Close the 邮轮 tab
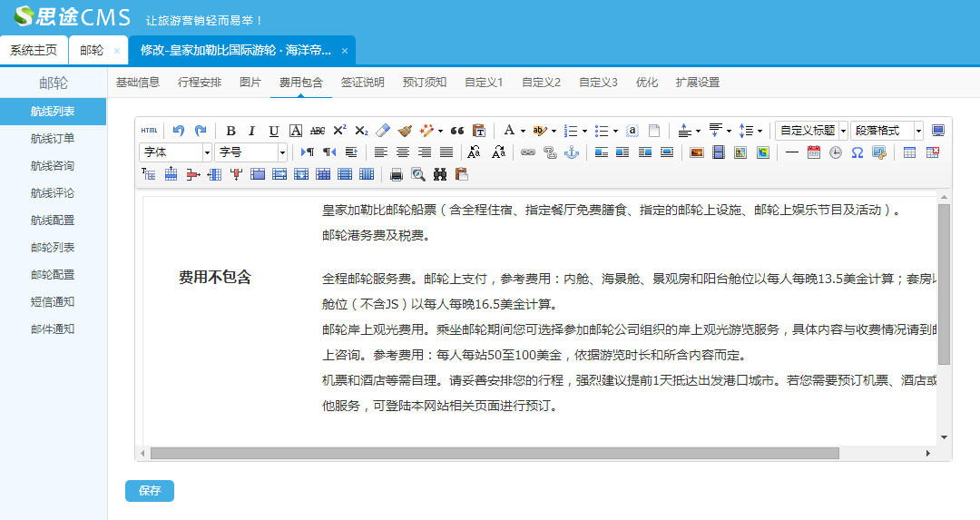980x520 pixels. point(117,51)
